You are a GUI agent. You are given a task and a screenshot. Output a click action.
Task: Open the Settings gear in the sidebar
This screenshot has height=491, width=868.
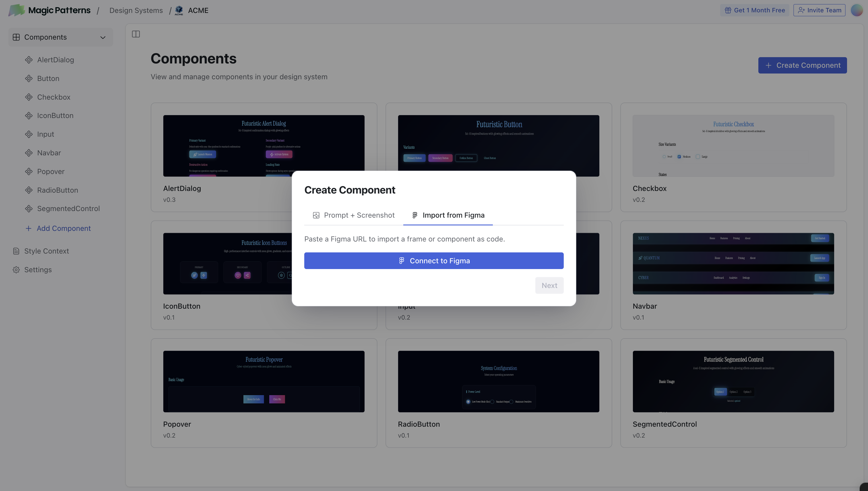(x=16, y=269)
